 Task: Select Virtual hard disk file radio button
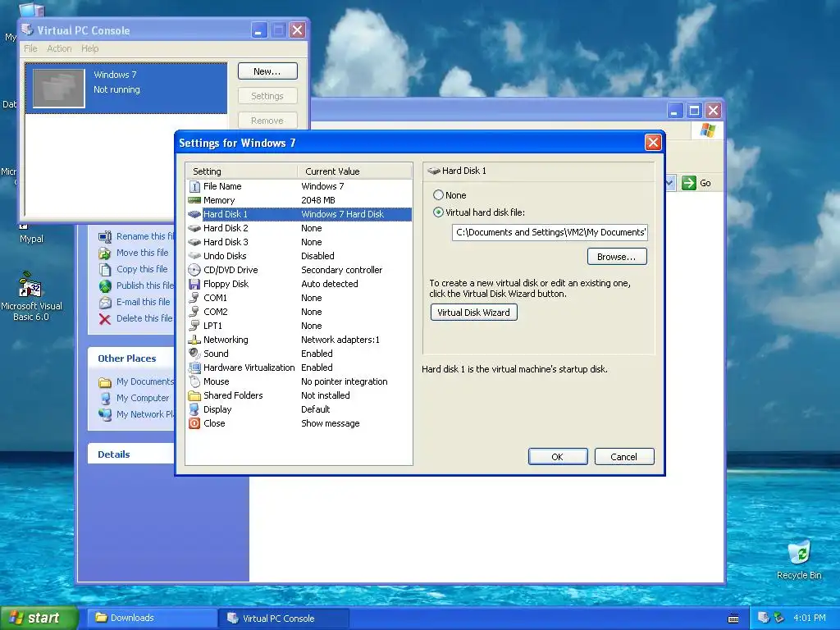[x=438, y=212]
